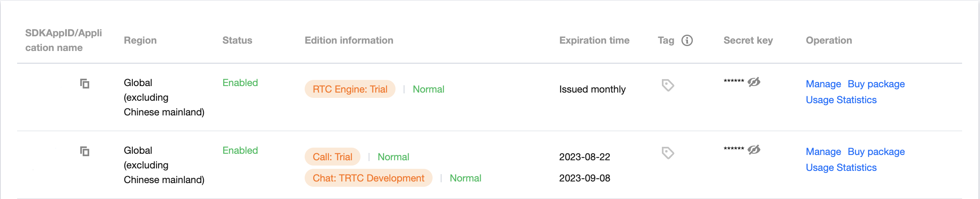Click the Edition information column header
Screen dimensions: 980x199
(349, 40)
